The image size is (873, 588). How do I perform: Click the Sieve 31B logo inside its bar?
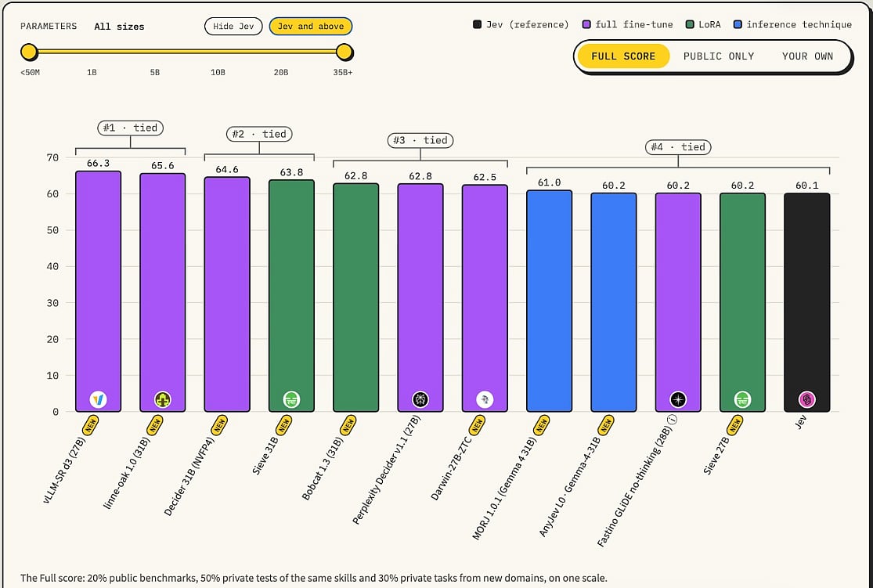tap(291, 399)
